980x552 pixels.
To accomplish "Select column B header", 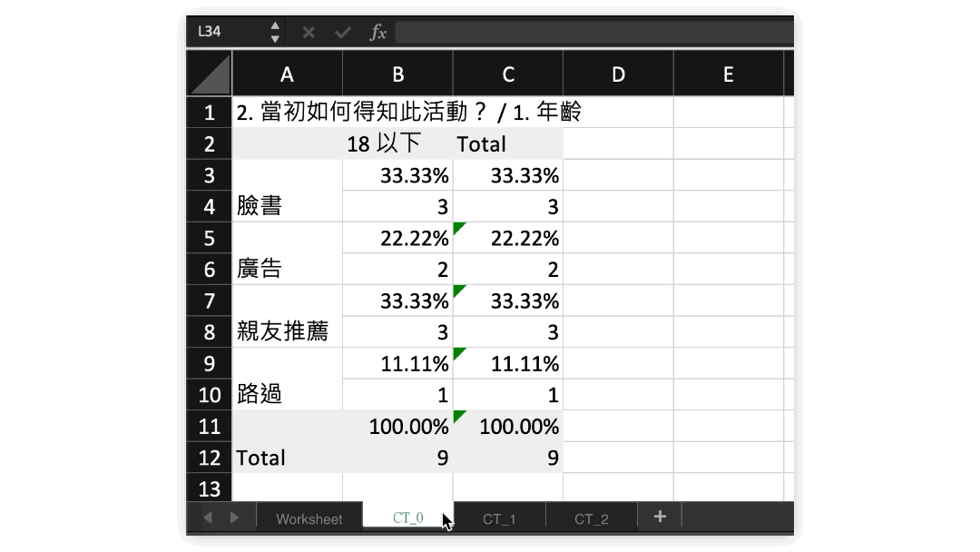I will click(397, 74).
